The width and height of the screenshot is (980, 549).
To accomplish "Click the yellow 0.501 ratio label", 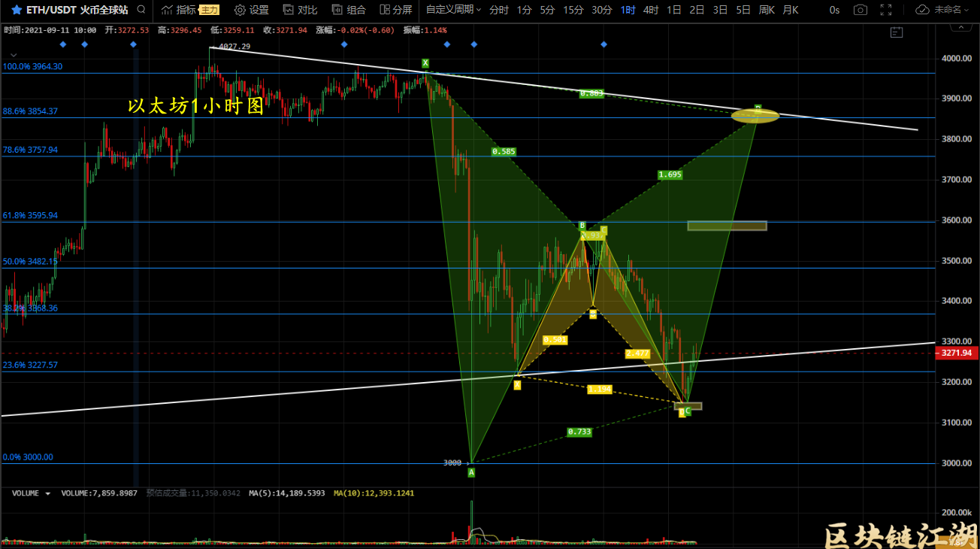I will coord(555,340).
